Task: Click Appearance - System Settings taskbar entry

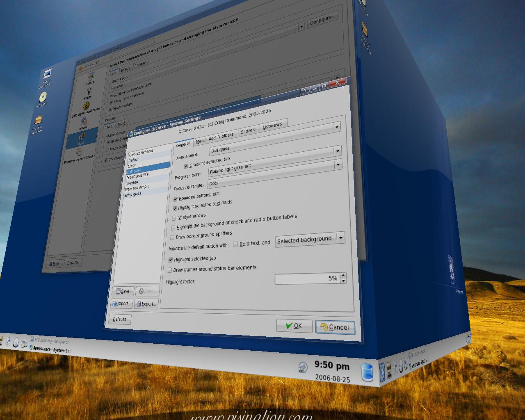Action: [50, 349]
